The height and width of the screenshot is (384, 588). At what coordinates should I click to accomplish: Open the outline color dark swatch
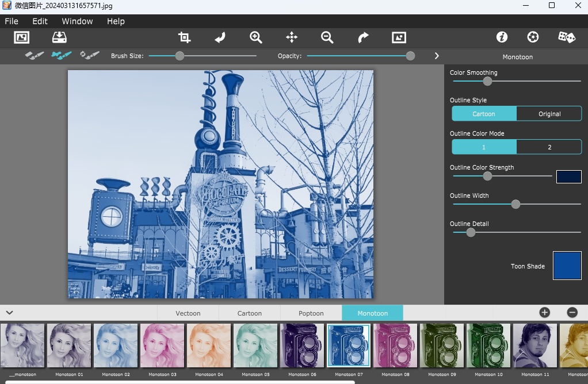(x=569, y=176)
